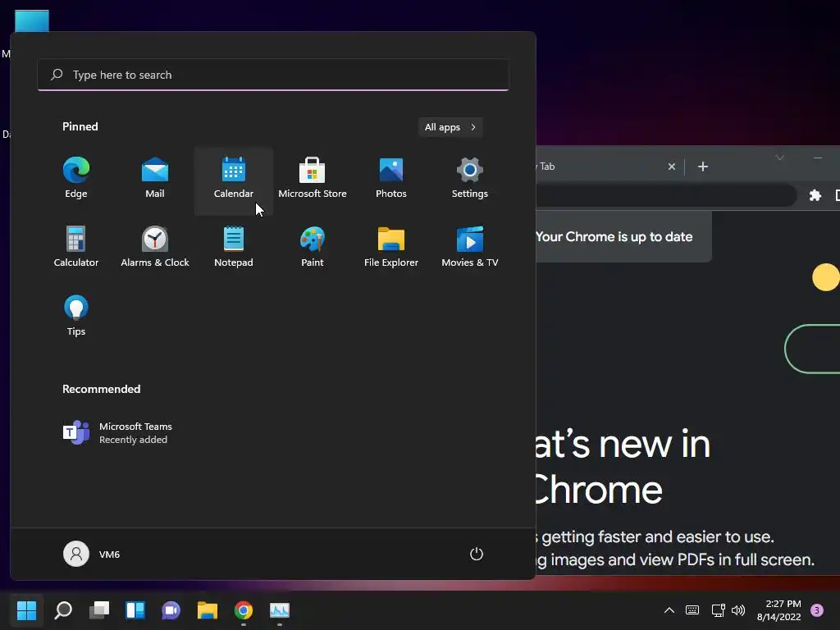Viewport: 840px width, 630px height.
Task: Click the Pinned section heading
Action: coord(80,126)
